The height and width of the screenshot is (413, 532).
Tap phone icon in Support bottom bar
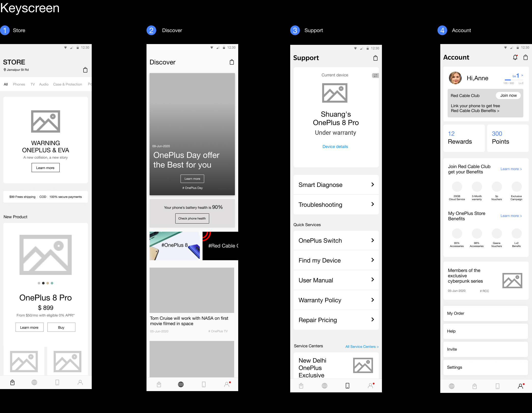pyautogui.click(x=348, y=386)
